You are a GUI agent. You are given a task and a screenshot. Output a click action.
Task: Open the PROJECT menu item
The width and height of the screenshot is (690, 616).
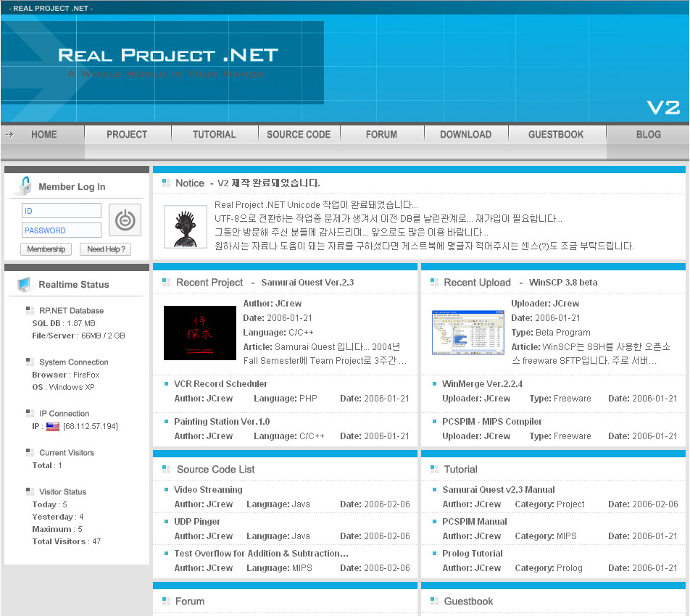[127, 134]
